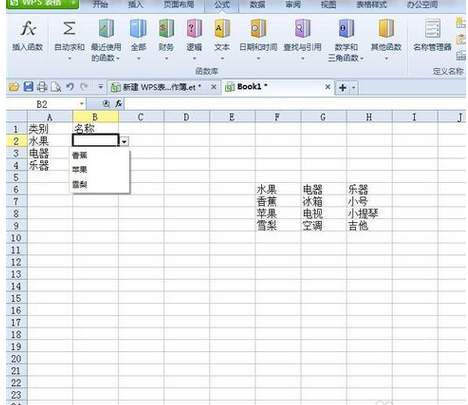
Task: Click the fx icon in formula bar
Action: (x=119, y=104)
